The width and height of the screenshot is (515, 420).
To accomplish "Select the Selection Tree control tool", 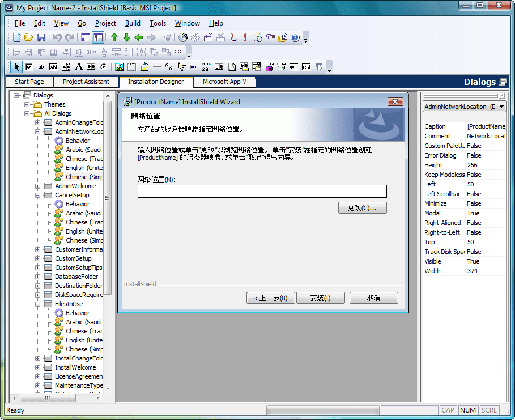I will click(182, 67).
